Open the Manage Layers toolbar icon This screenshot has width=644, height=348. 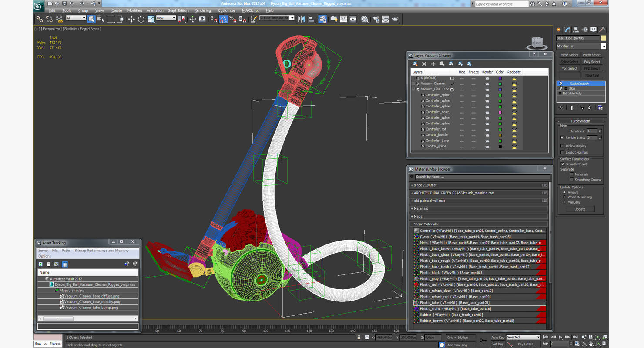click(322, 19)
